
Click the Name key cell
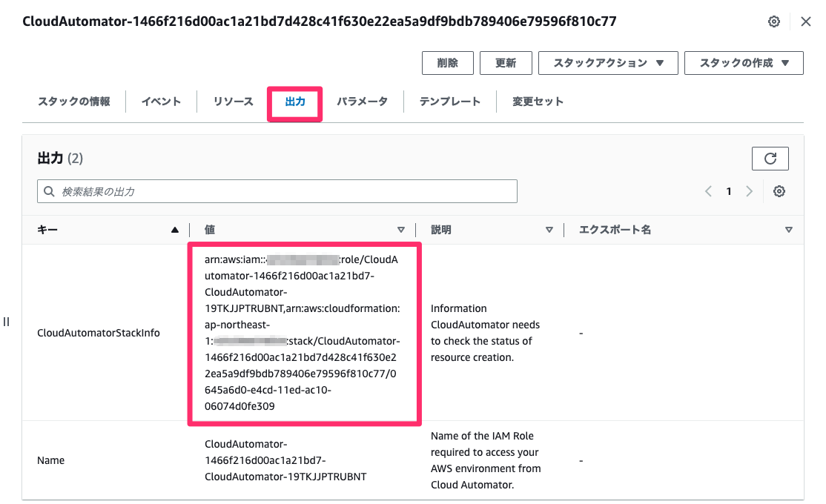(51, 460)
